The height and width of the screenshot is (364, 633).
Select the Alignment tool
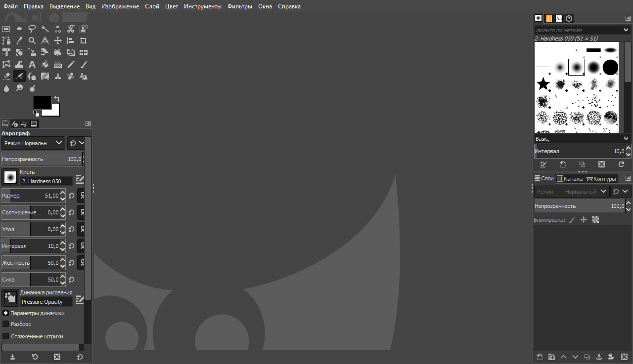point(71,40)
